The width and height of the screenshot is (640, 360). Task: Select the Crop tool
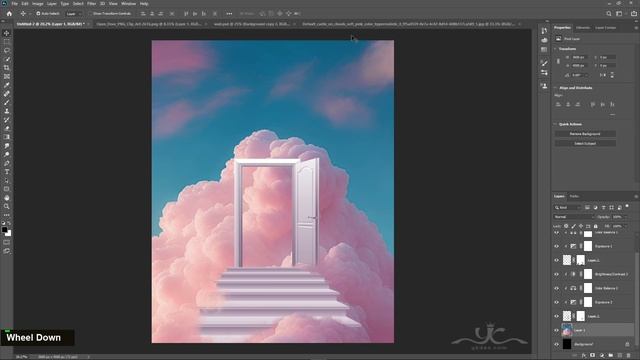tap(7, 68)
